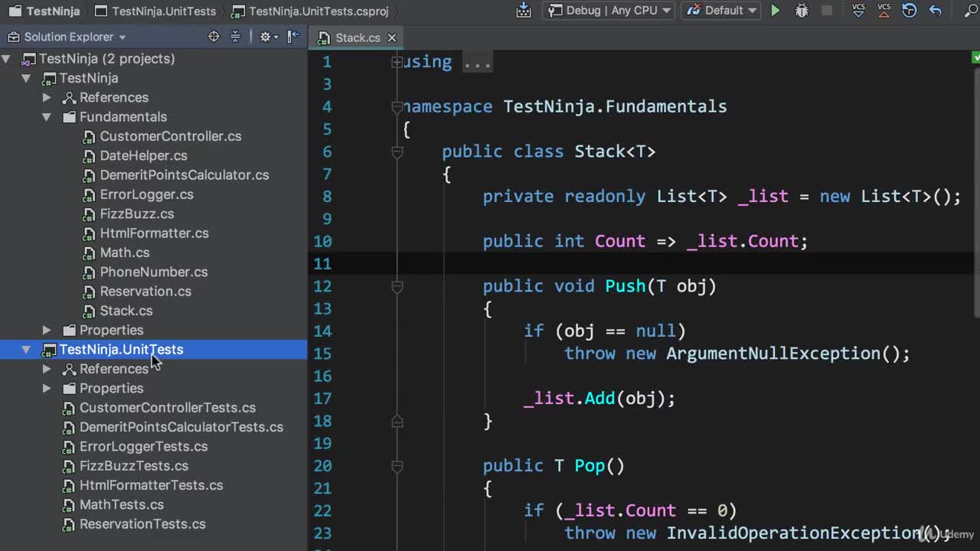The height and width of the screenshot is (551, 980).
Task: Collapse the TestNinja project node
Action: [x=26, y=78]
